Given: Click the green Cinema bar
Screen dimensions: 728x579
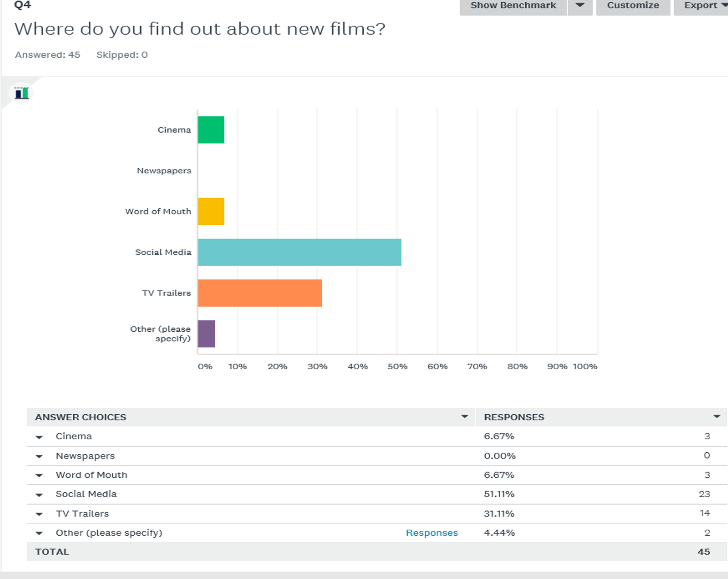Looking at the screenshot, I should (210, 129).
